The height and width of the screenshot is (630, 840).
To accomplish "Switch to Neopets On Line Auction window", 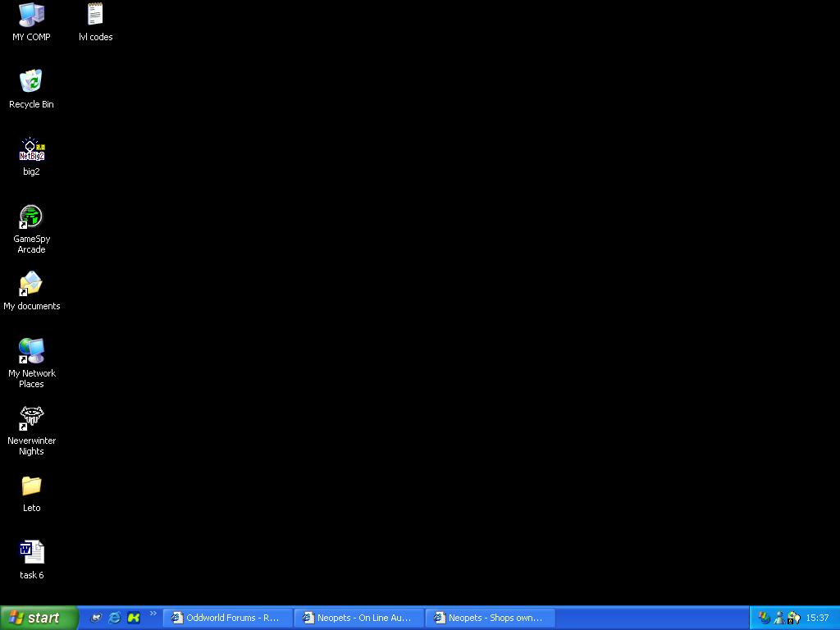I will [x=358, y=618].
